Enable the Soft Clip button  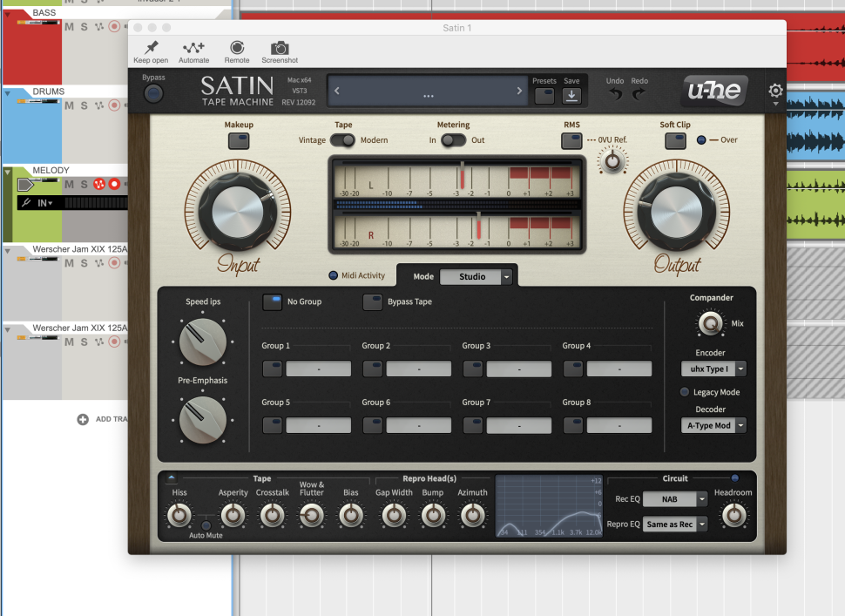click(675, 140)
